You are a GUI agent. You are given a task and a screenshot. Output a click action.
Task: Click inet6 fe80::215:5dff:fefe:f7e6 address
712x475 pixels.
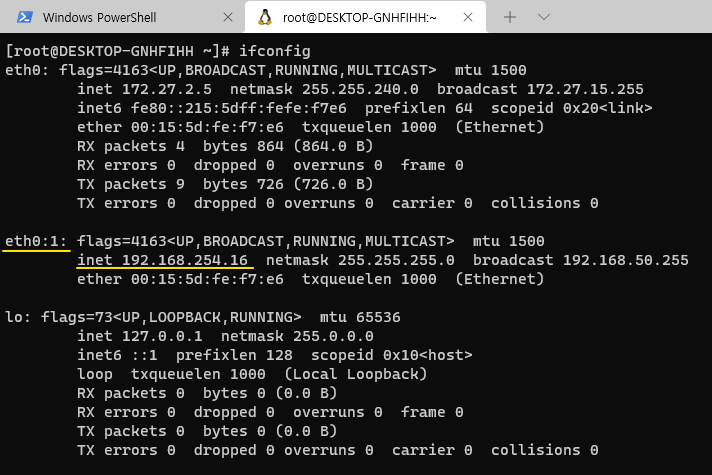point(212,108)
